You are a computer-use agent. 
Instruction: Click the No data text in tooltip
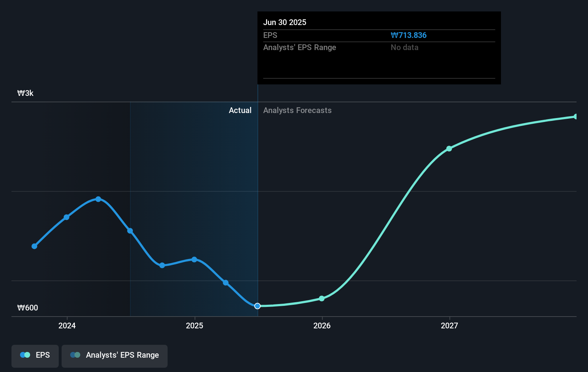point(404,47)
